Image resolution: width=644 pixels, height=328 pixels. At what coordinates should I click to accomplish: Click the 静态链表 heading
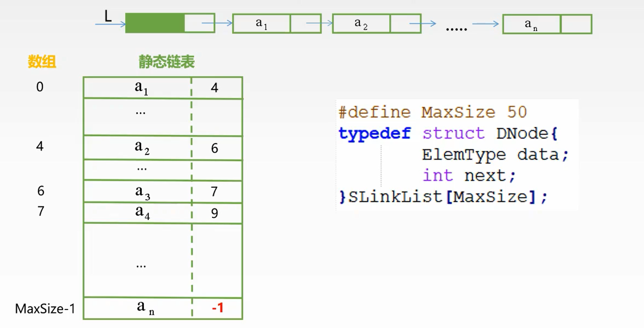[x=166, y=62]
